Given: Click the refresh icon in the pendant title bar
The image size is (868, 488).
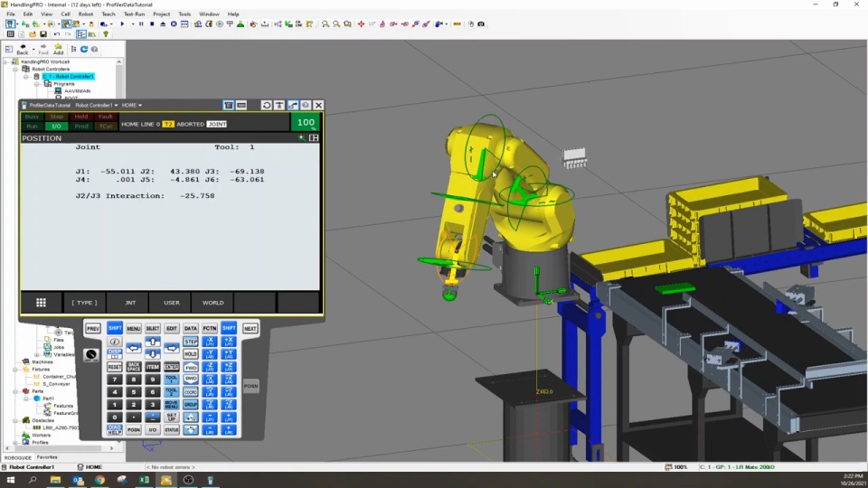Looking at the screenshot, I should click(x=267, y=106).
